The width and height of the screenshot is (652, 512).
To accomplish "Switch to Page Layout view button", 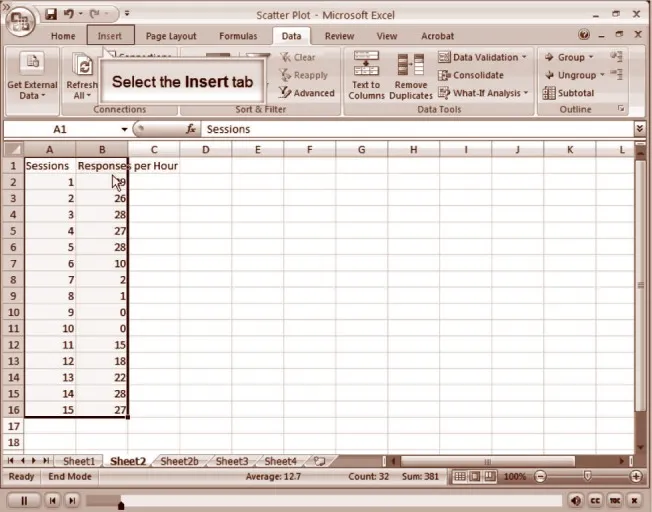I will (x=474, y=476).
